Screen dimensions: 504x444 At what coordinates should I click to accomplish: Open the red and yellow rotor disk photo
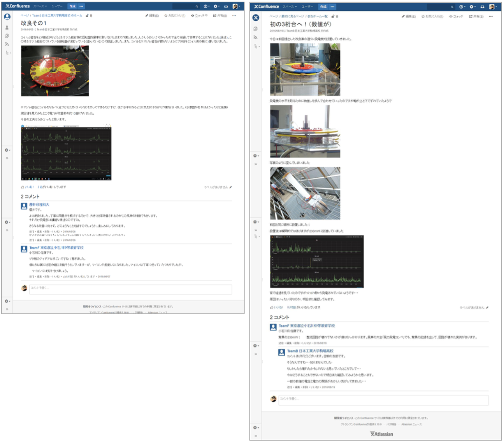point(55,71)
